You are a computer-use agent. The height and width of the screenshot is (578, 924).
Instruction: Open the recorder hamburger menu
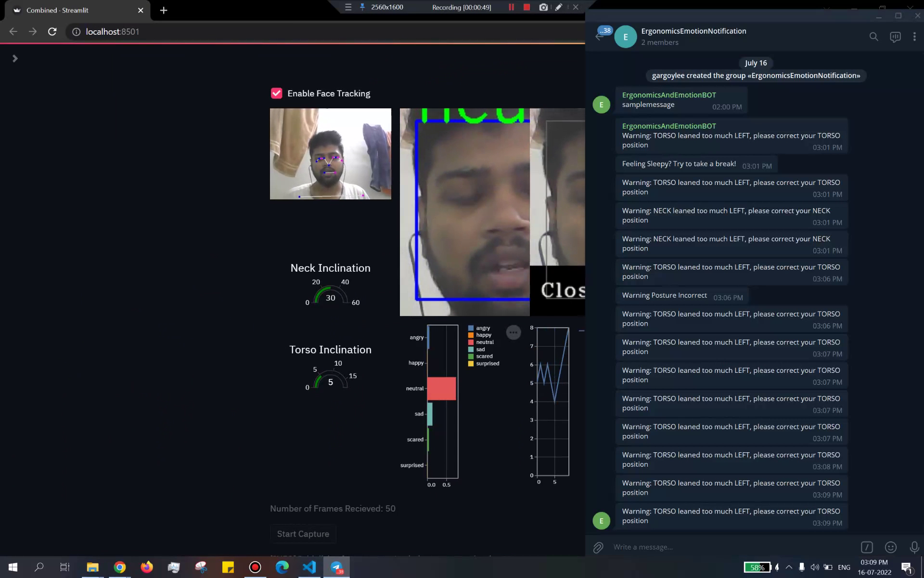(347, 7)
